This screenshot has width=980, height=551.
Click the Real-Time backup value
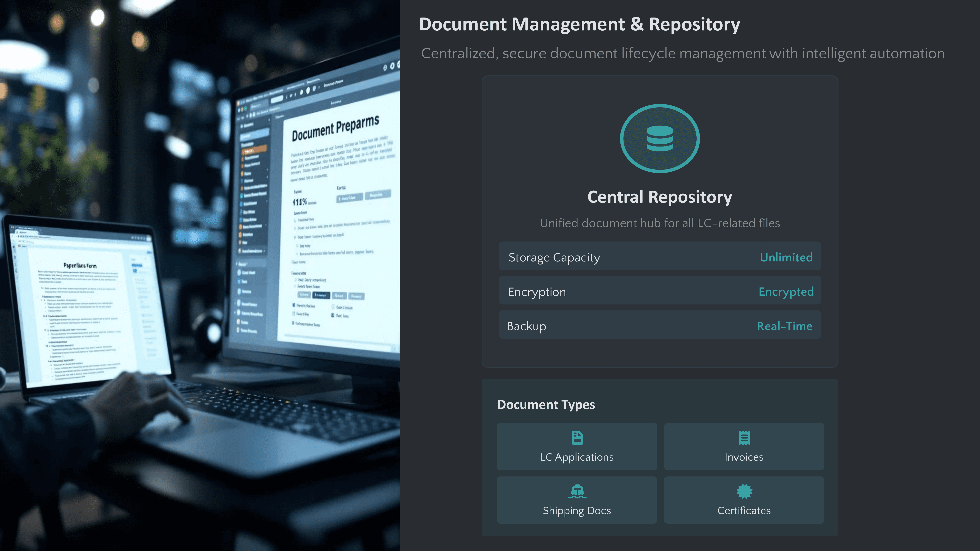pos(784,326)
